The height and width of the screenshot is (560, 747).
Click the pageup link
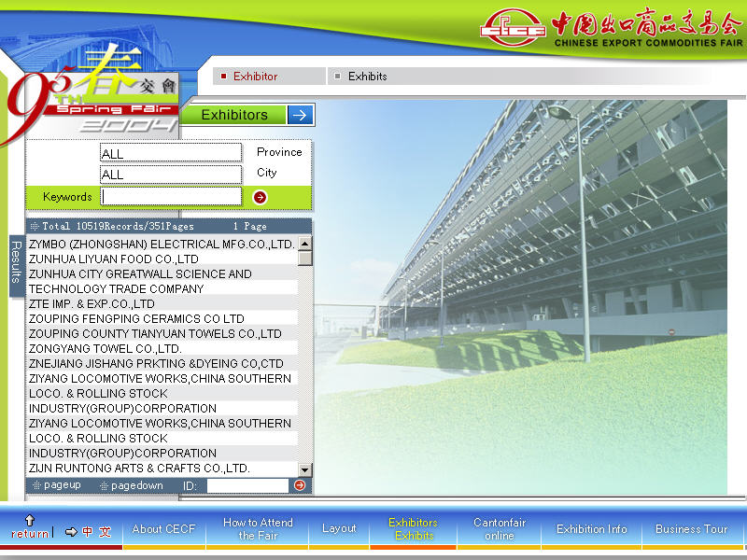(x=57, y=485)
